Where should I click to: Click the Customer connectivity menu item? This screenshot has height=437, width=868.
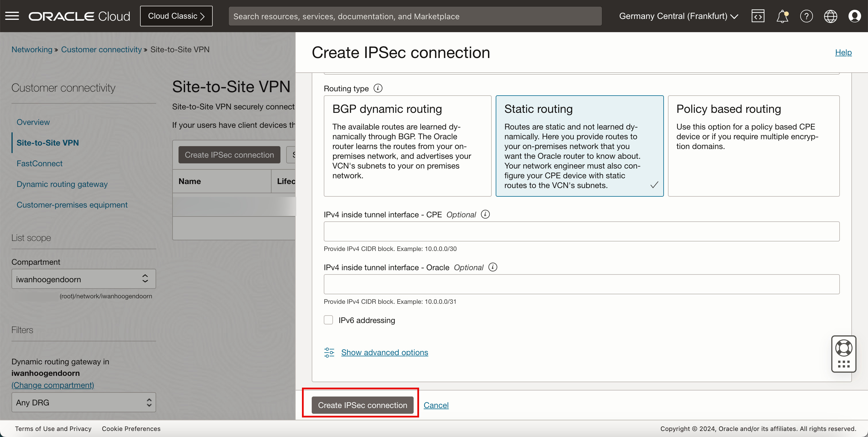pyautogui.click(x=102, y=50)
